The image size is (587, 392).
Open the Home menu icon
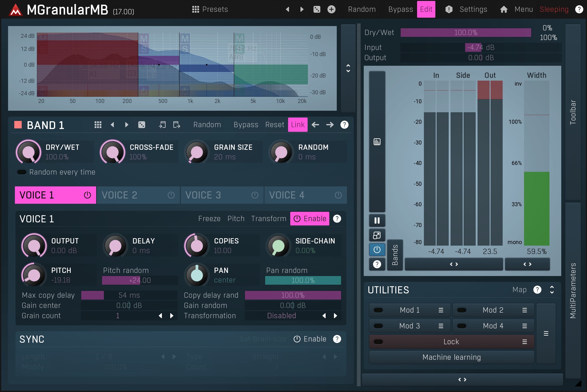point(504,9)
